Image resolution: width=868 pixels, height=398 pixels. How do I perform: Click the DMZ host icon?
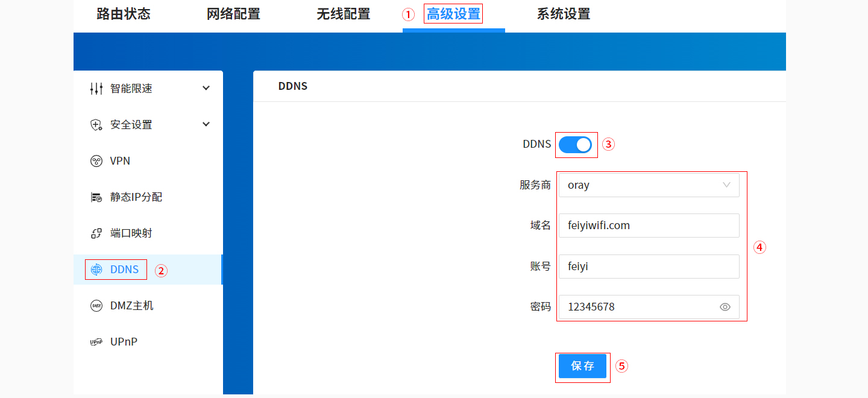[96, 306]
